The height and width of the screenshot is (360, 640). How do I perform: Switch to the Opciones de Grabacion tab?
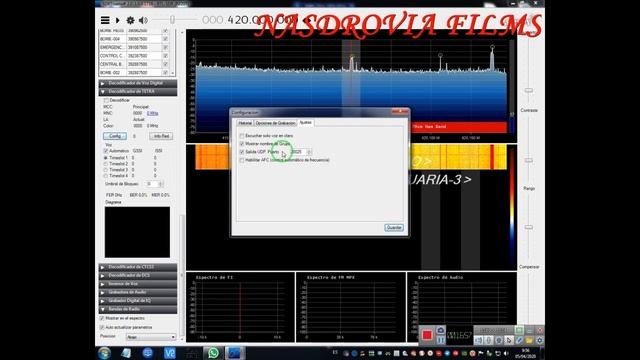[275, 123]
